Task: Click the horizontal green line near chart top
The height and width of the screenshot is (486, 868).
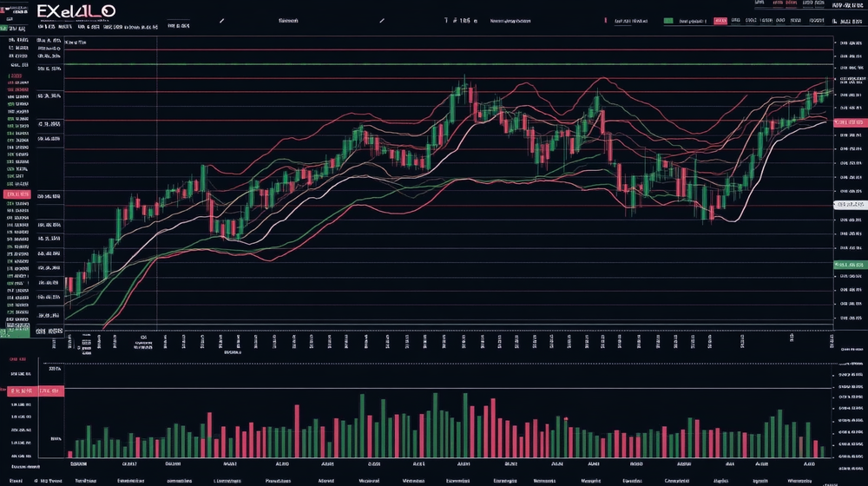Action: (x=434, y=64)
